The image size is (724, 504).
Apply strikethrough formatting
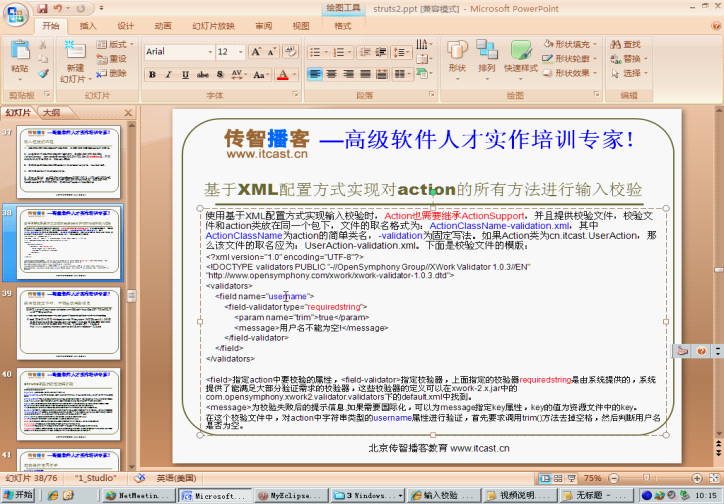point(202,74)
